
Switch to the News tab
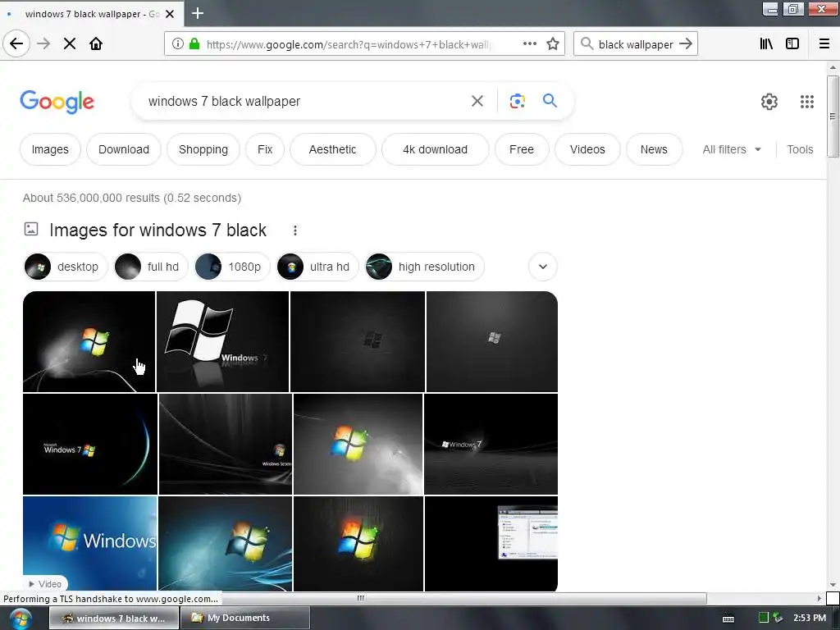[654, 149]
